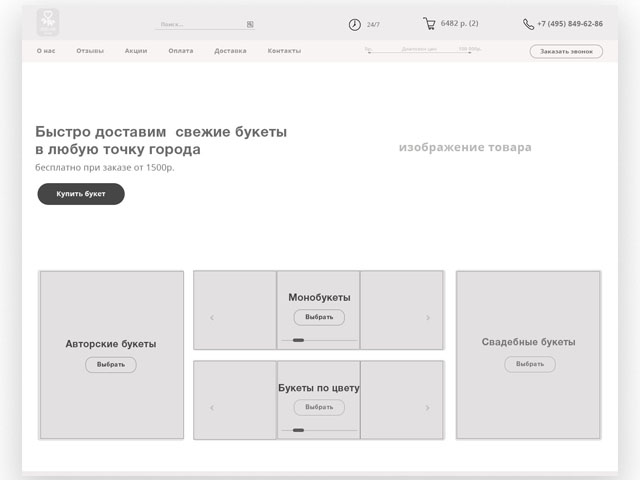Open the Доставка menu item

[230, 51]
